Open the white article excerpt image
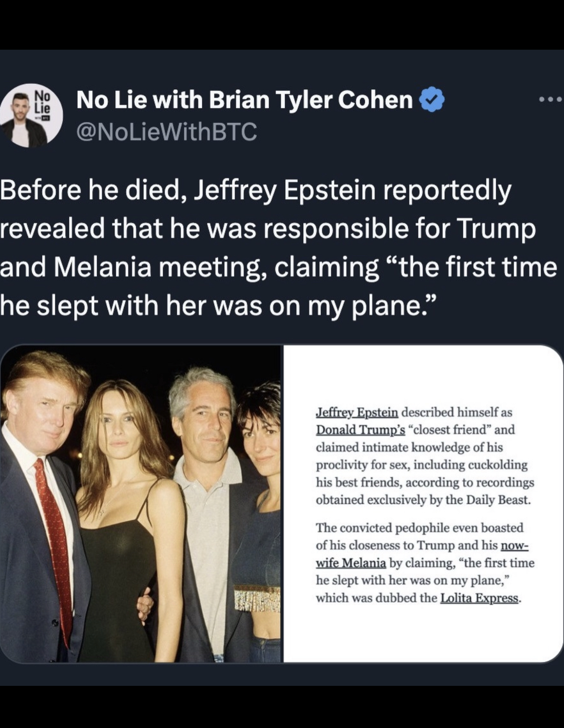 tap(423, 503)
